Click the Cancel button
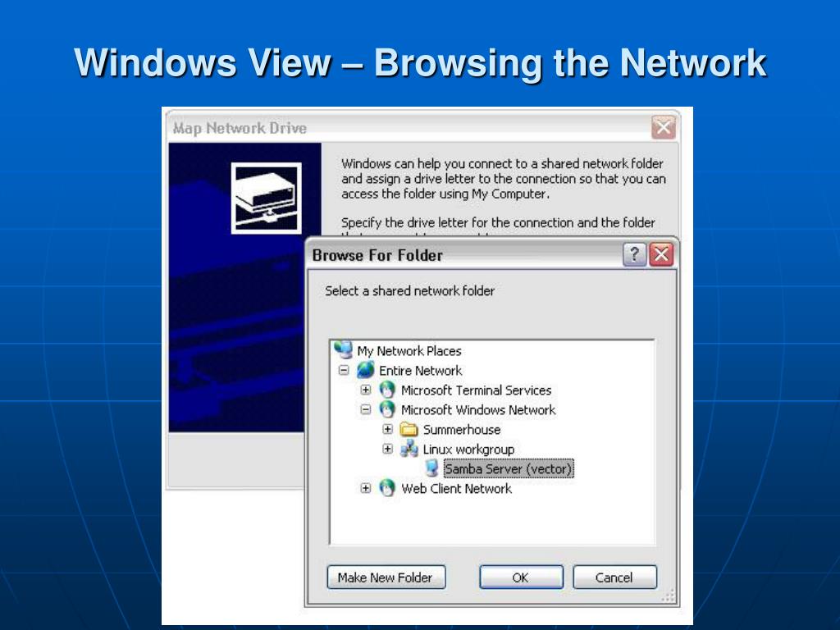The image size is (840, 630). coord(615,577)
